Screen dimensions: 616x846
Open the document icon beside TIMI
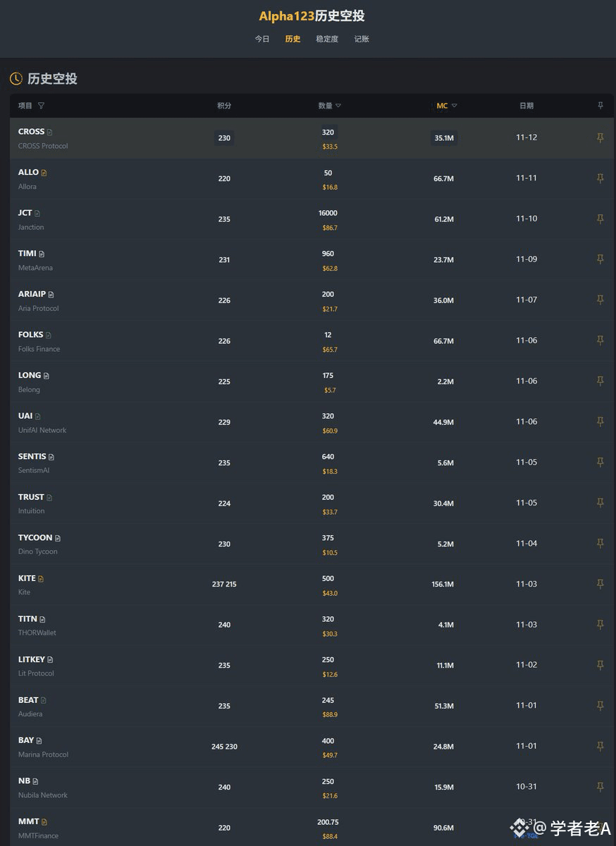coord(42,254)
